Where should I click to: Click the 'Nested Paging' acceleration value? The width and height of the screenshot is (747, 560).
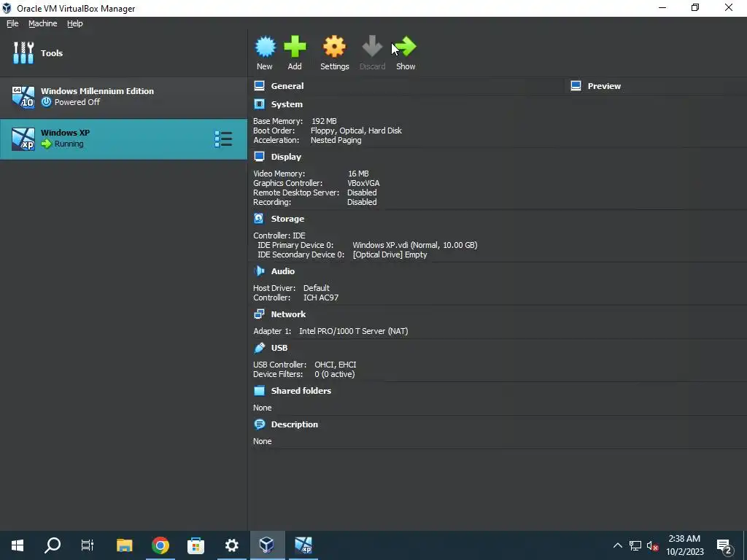(x=336, y=140)
